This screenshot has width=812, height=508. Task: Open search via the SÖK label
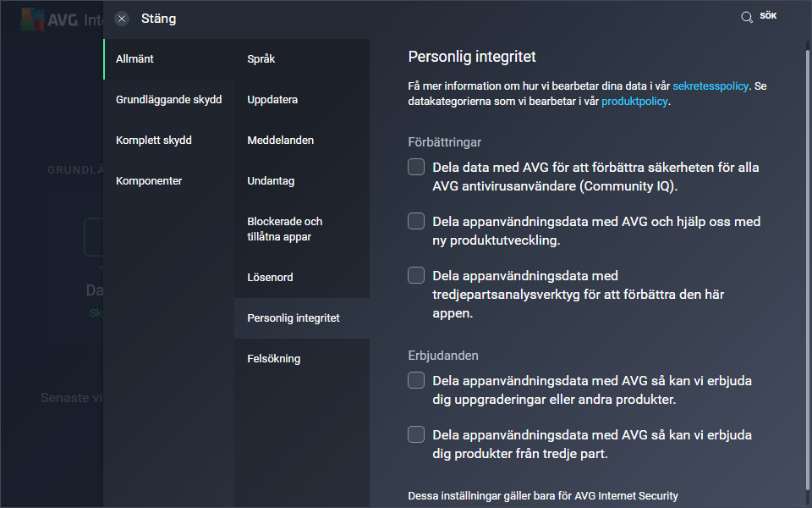pyautogui.click(x=768, y=16)
